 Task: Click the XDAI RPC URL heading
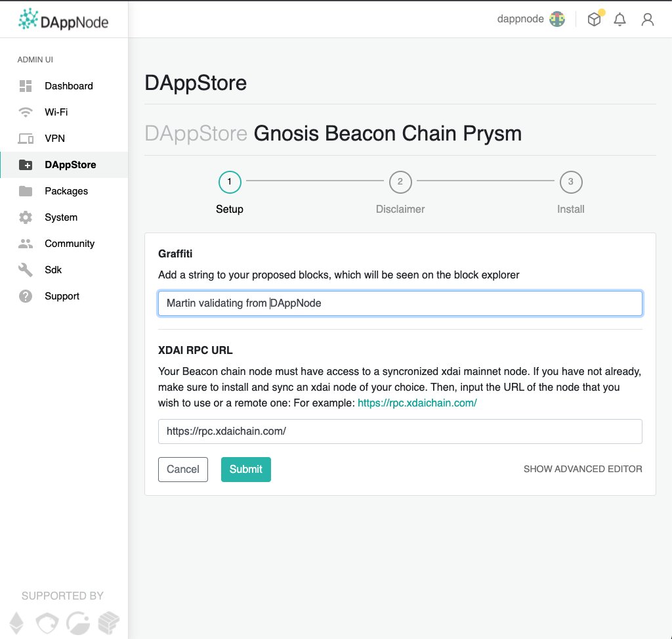tap(196, 351)
